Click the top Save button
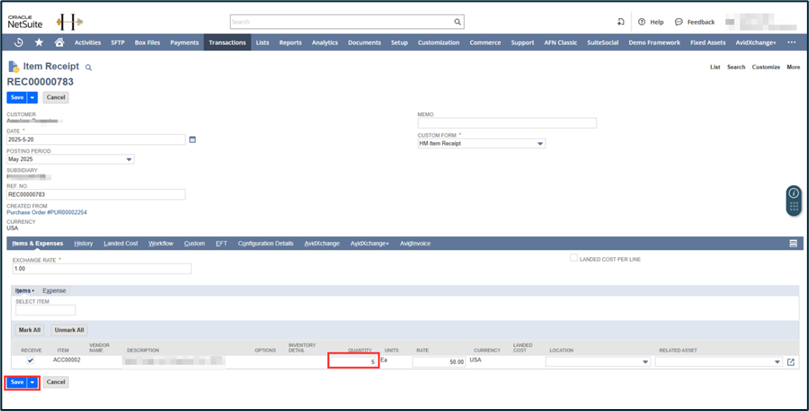The width and height of the screenshot is (809, 411). (x=17, y=97)
